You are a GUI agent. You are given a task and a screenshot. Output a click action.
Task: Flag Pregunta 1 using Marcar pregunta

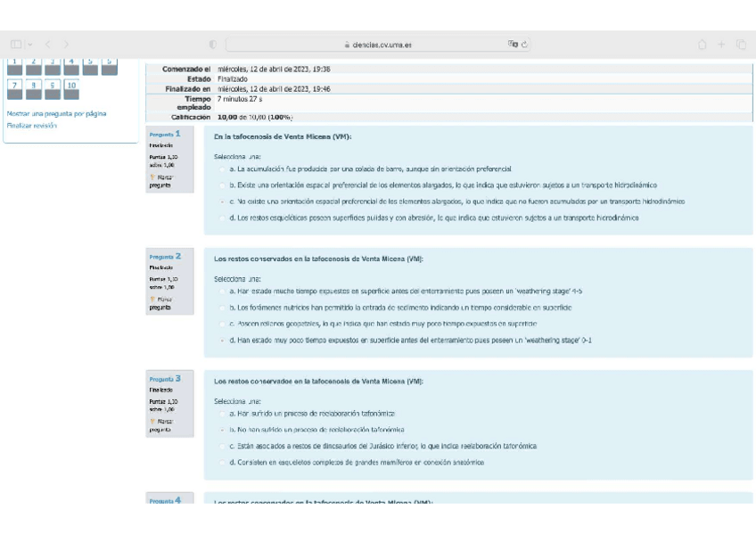(x=160, y=181)
